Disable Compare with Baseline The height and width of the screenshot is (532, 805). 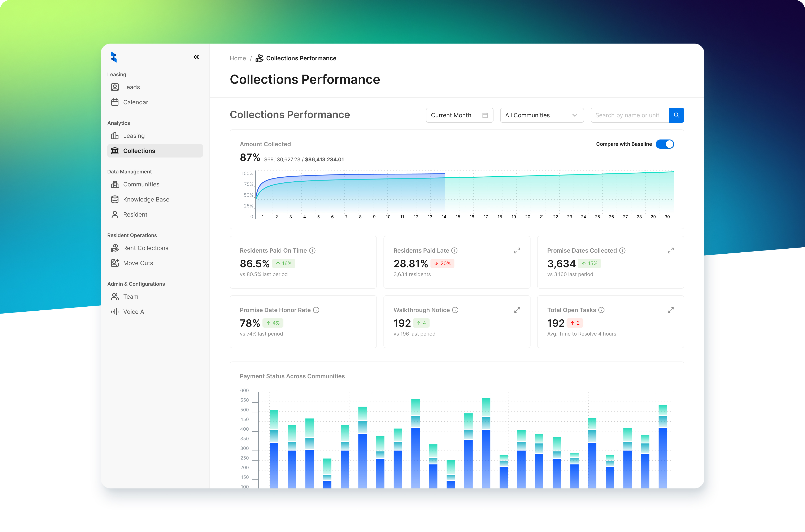(x=665, y=144)
